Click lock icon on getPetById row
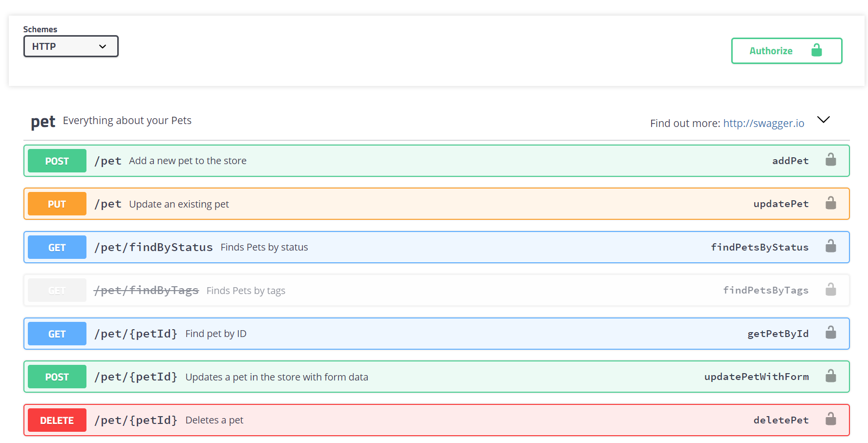 tap(830, 332)
